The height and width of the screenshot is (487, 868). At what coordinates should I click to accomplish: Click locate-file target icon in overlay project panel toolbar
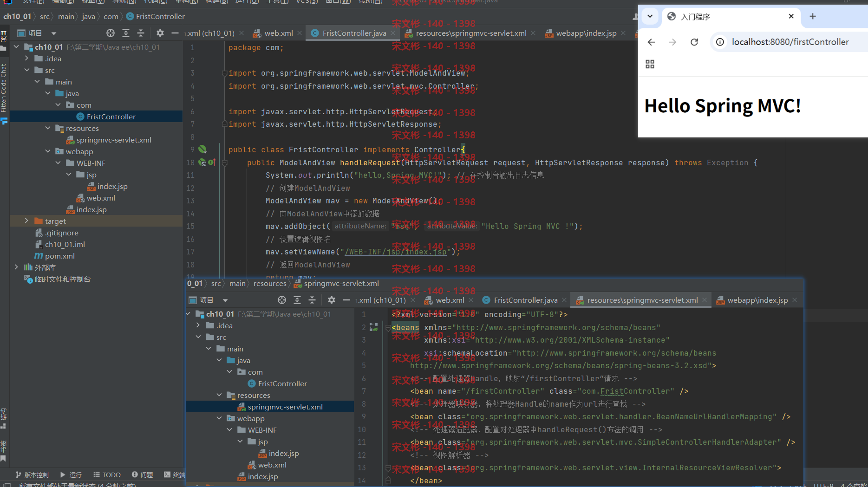click(282, 300)
